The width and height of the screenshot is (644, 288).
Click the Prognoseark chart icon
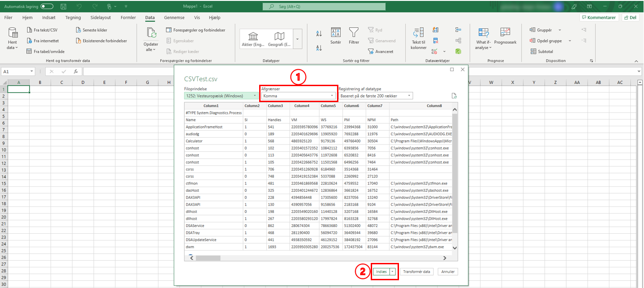[x=505, y=33]
